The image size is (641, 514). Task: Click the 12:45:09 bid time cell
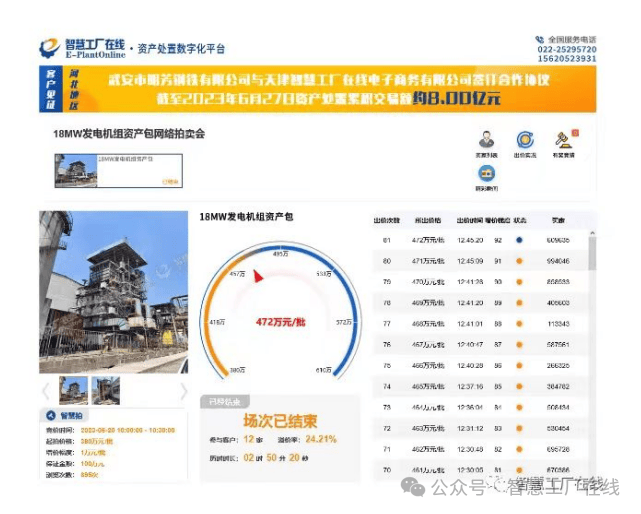pyautogui.click(x=470, y=261)
